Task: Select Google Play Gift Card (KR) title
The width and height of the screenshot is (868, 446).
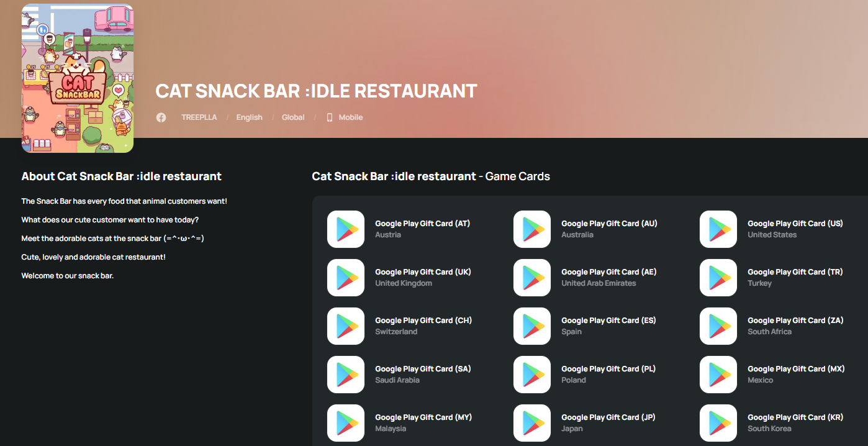Action: (795, 417)
